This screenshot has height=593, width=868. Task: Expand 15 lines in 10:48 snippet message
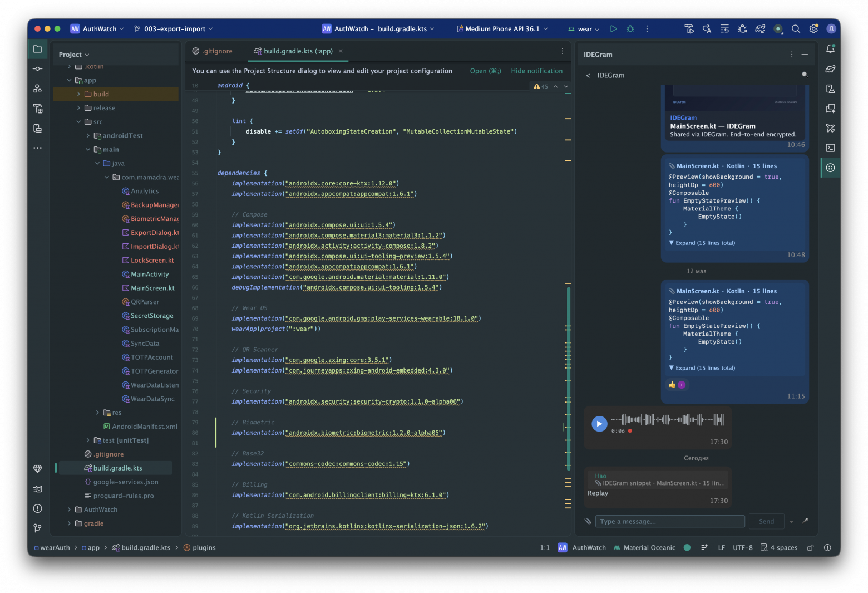tap(702, 243)
